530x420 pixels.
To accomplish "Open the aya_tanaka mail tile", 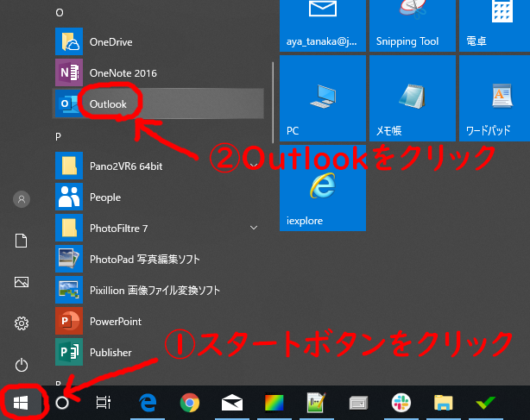I will 323,26.
